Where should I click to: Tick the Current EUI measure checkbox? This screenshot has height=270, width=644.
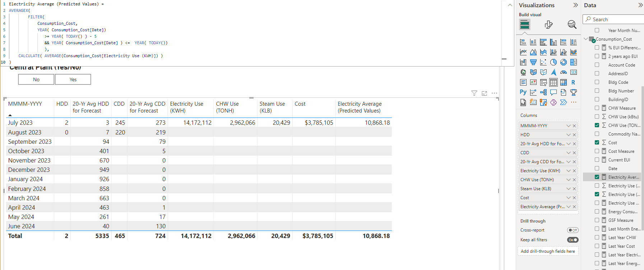coord(597,160)
